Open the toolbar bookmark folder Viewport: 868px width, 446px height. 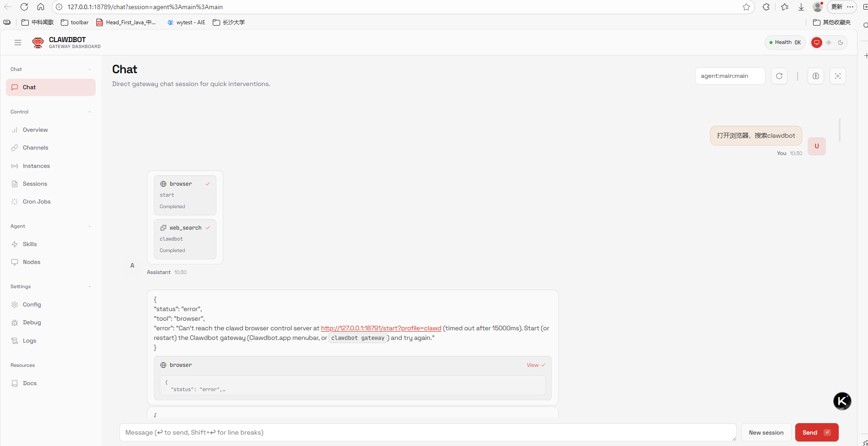click(x=75, y=22)
